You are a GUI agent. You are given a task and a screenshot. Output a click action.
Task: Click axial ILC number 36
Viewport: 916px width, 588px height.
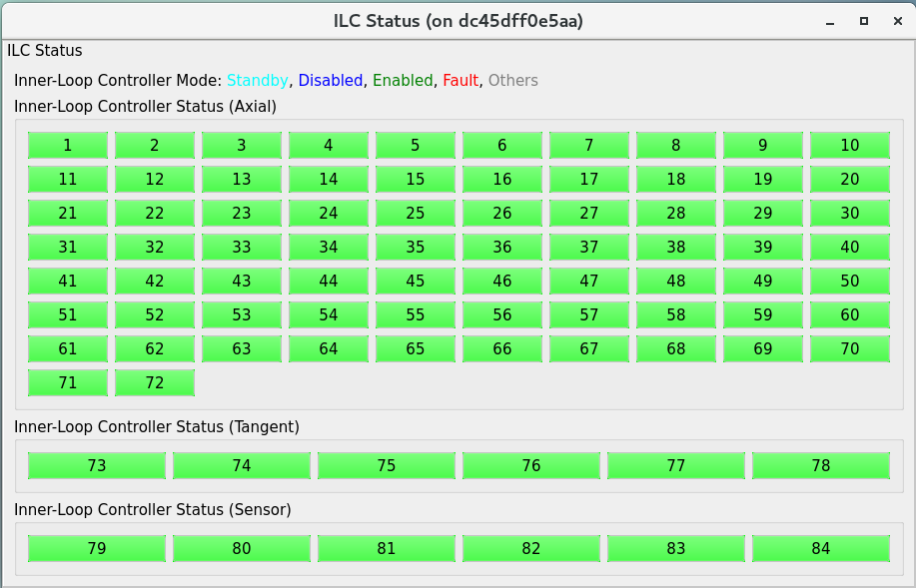[x=501, y=248]
